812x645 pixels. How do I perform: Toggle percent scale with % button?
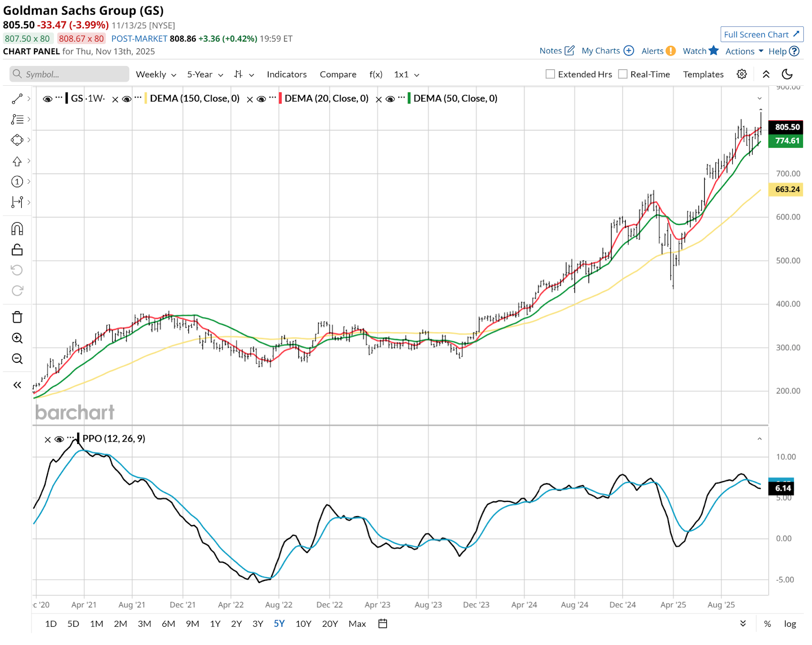(x=767, y=624)
